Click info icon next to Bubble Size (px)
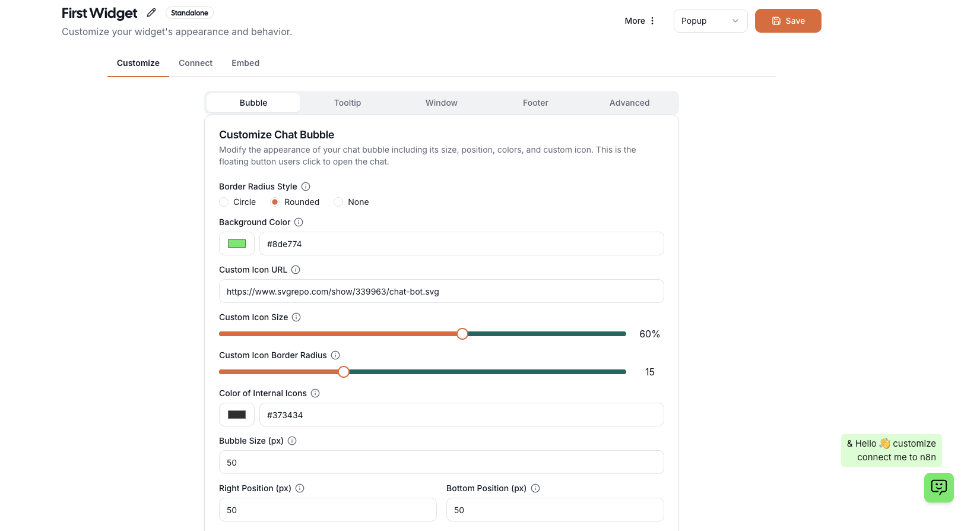This screenshot has height=531, width=980. pyautogui.click(x=292, y=441)
